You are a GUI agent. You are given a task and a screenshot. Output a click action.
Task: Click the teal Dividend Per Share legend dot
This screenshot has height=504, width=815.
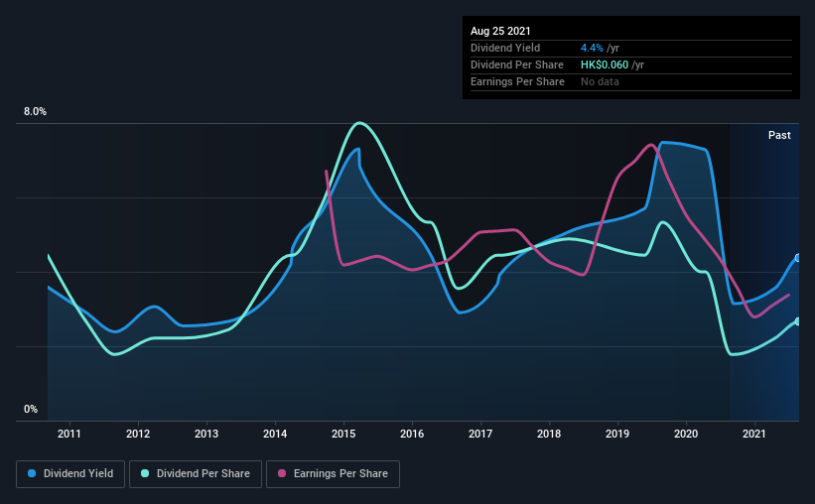point(145,473)
